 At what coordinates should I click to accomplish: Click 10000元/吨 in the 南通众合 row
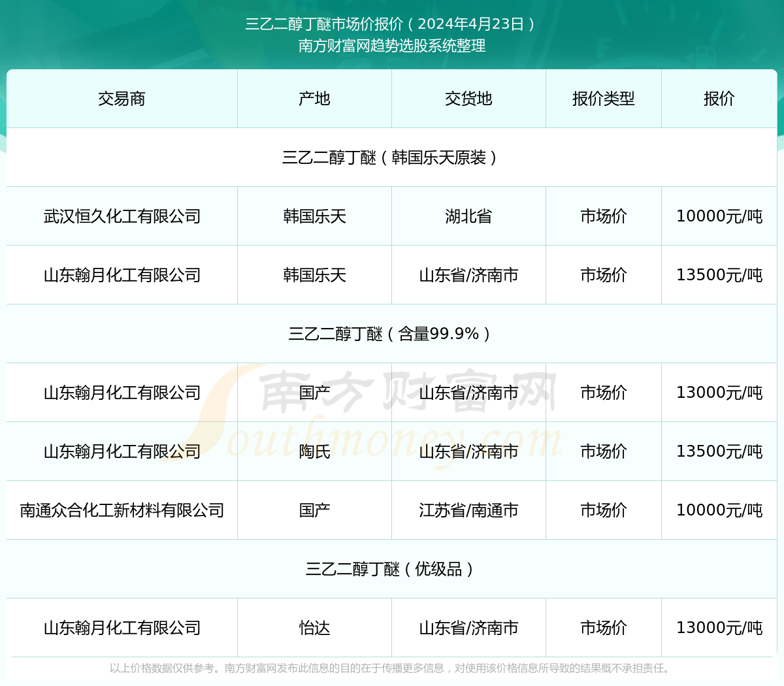click(x=719, y=510)
